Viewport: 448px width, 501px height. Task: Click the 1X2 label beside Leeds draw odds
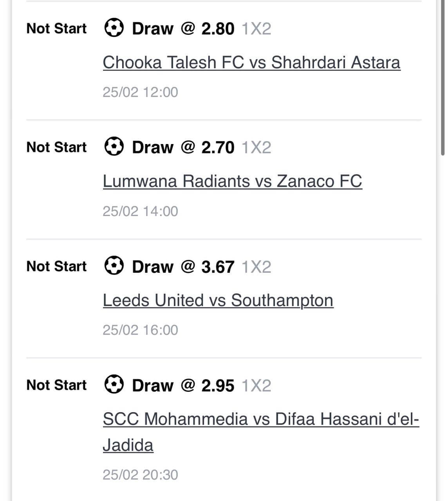[x=257, y=266]
